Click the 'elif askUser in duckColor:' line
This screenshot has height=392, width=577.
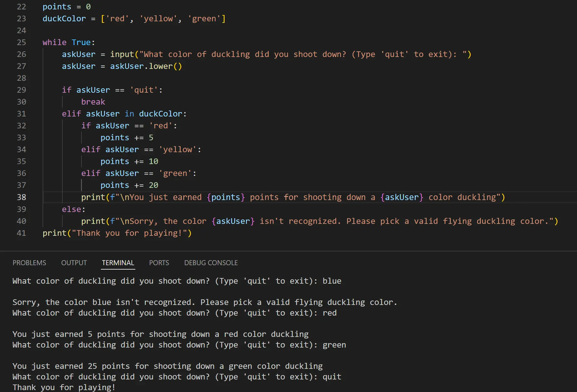(124, 114)
